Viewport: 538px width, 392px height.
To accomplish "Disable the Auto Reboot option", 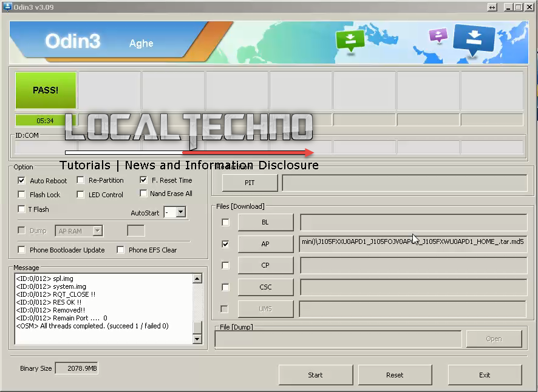I will click(21, 180).
